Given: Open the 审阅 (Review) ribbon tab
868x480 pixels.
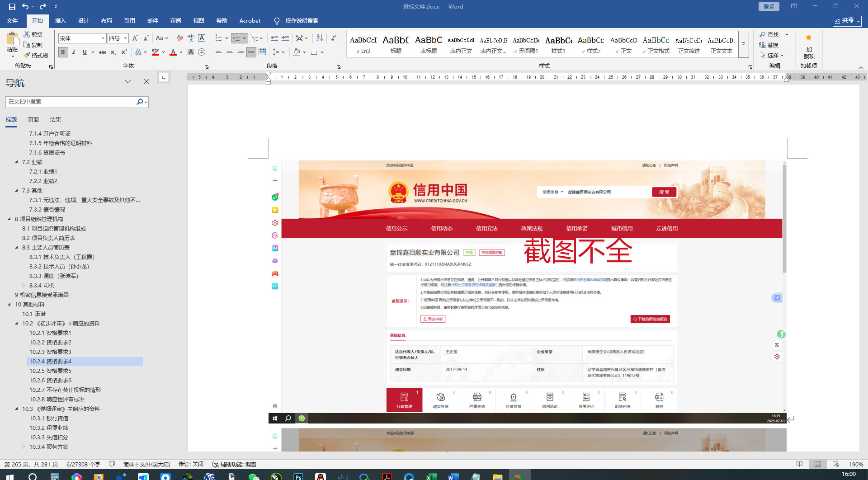Looking at the screenshot, I should pos(176,21).
